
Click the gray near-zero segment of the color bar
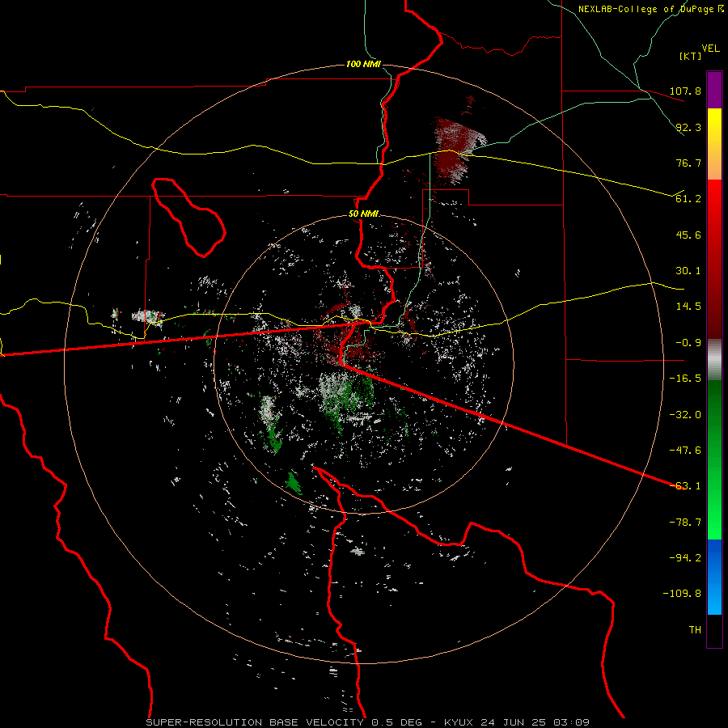point(714,360)
